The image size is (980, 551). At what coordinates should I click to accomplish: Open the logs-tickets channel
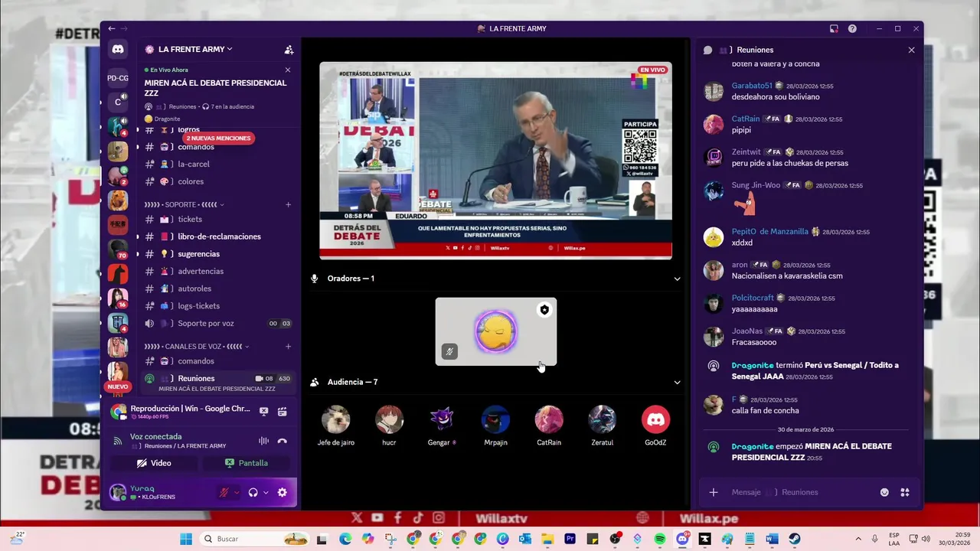click(217, 306)
